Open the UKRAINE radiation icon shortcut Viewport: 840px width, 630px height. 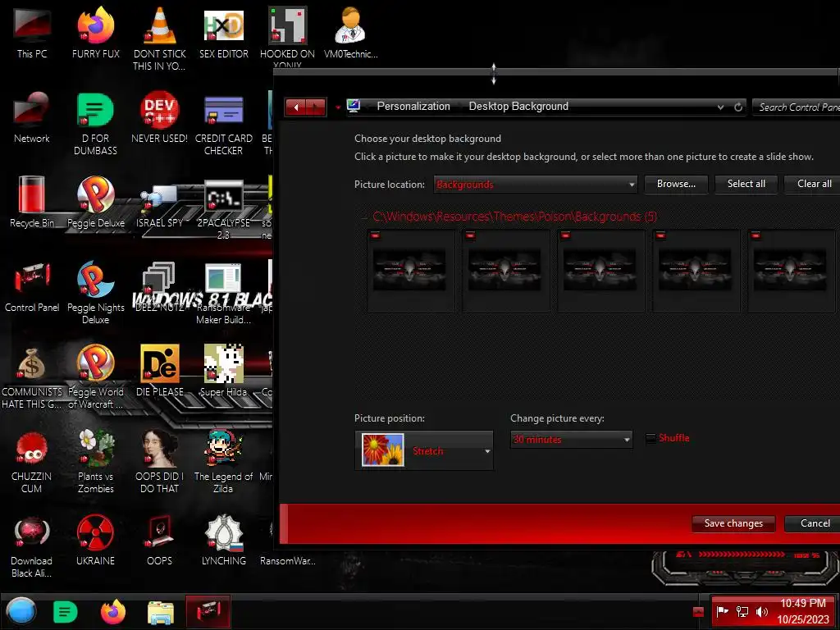[x=95, y=541]
